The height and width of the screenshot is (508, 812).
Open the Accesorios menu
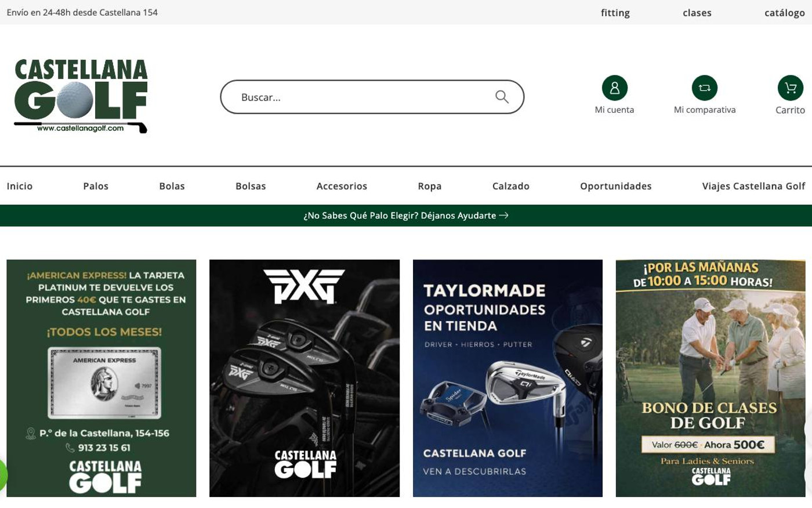[342, 186]
